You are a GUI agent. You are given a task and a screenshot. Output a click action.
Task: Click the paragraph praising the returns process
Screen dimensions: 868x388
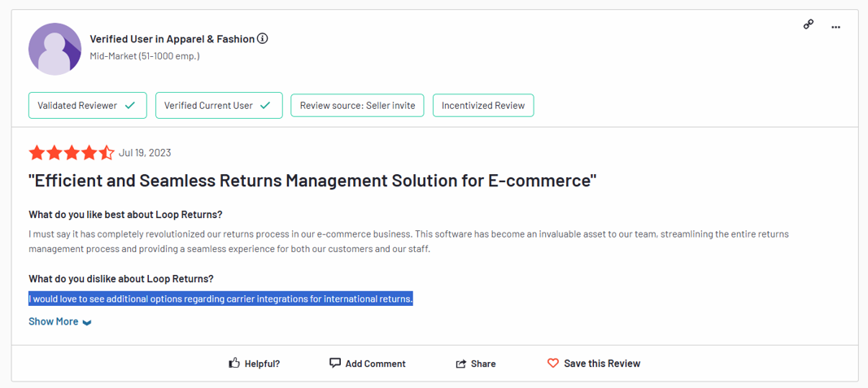(408, 242)
